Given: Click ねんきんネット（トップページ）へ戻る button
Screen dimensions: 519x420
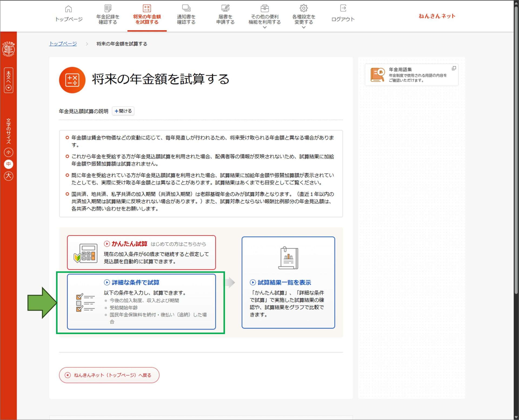Looking at the screenshot, I should tap(109, 375).
